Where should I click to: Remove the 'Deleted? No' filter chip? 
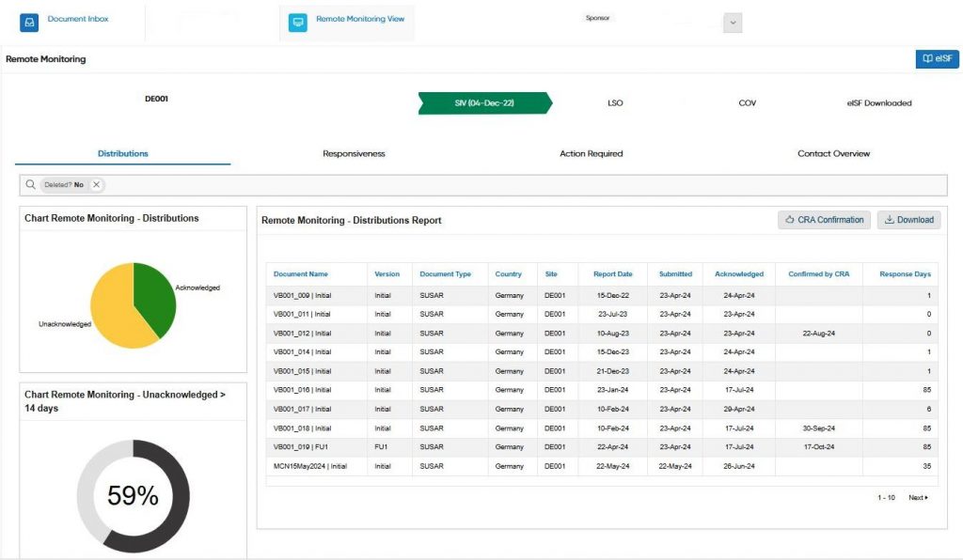96,185
